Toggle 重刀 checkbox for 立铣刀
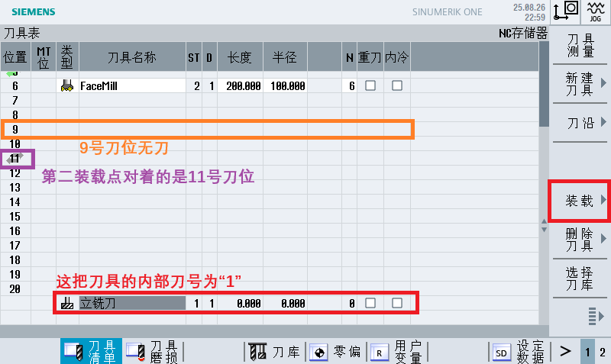The image size is (611, 364). coord(370,303)
